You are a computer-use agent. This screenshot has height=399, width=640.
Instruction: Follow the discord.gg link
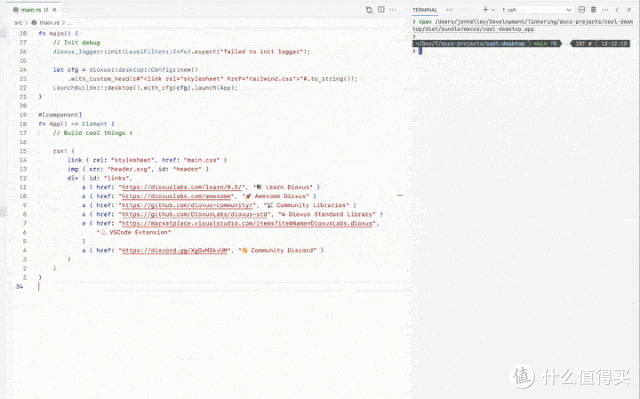[174, 250]
